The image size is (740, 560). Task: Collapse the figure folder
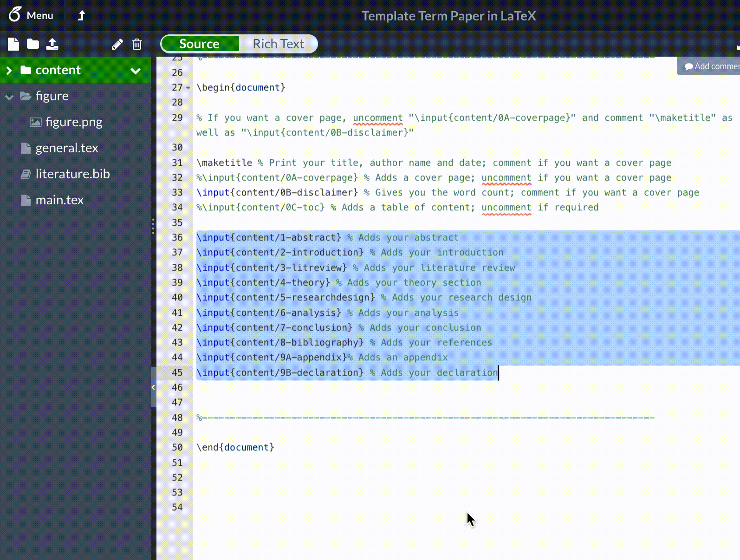(9, 97)
